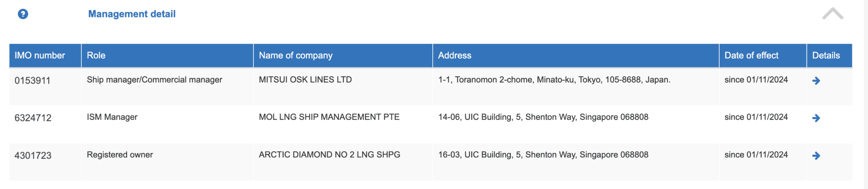This screenshot has width=868, height=189.
Task: Click the Details column header
Action: coord(826,56)
